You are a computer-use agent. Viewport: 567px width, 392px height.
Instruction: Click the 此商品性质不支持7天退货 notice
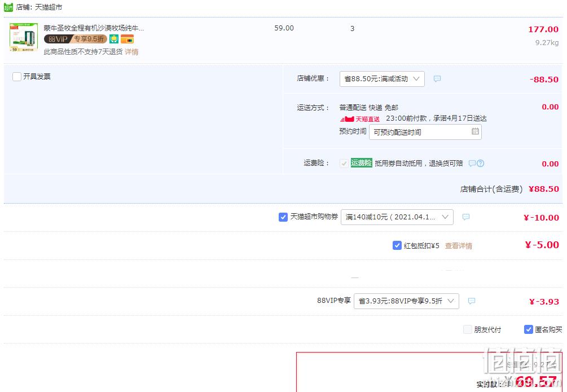point(83,52)
